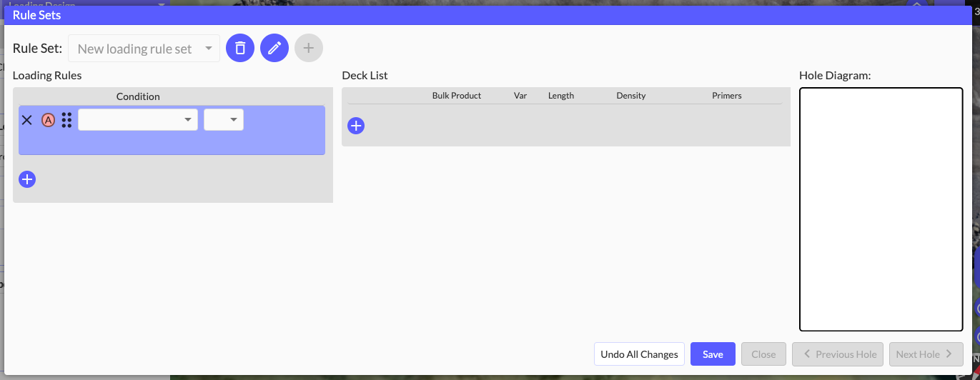This screenshot has width=980, height=380.
Task: Click the six-dot drag handle on rule
Action: point(66,120)
